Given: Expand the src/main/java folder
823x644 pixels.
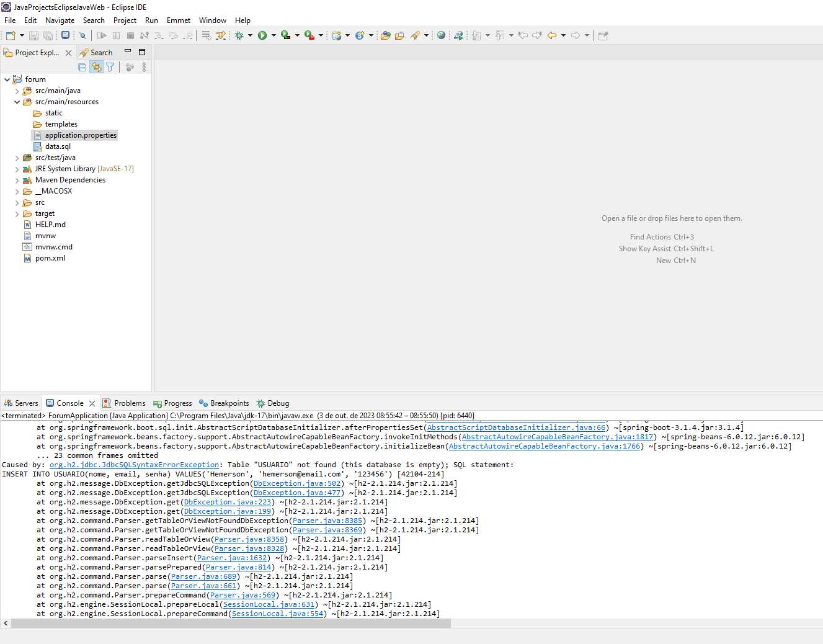Looking at the screenshot, I should (17, 91).
